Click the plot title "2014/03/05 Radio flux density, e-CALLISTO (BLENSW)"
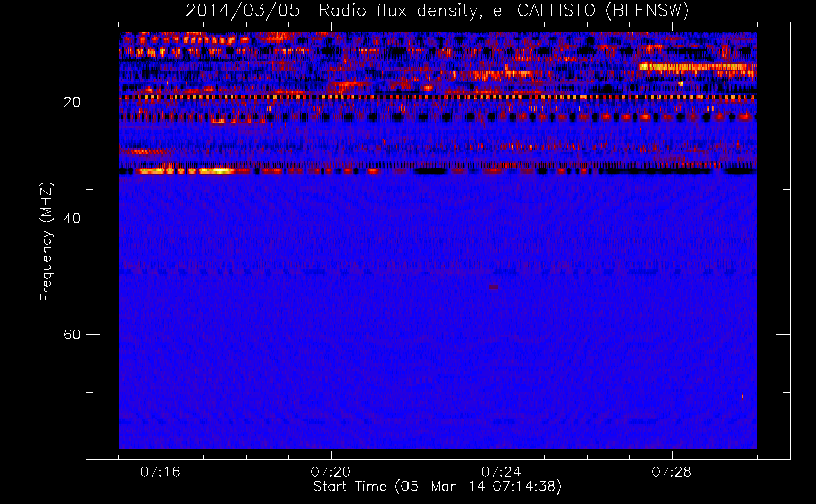816x504 pixels. (437, 10)
